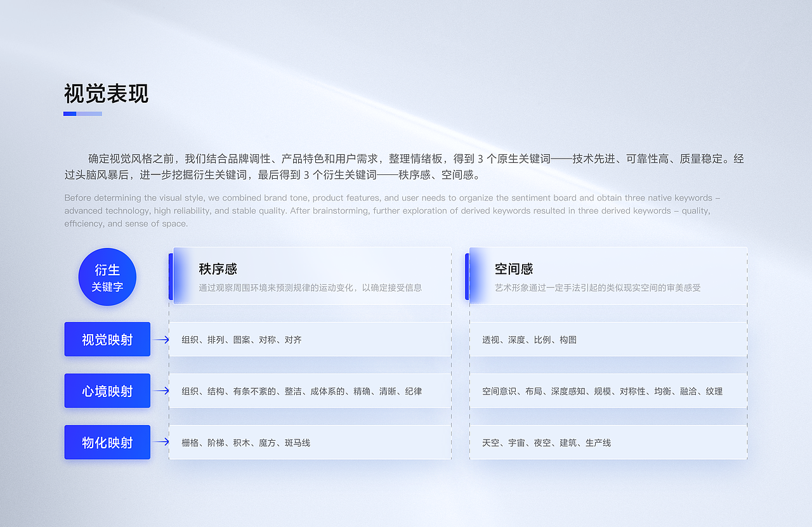
Task: Click the arrow beside 心境映射
Action: (161, 391)
